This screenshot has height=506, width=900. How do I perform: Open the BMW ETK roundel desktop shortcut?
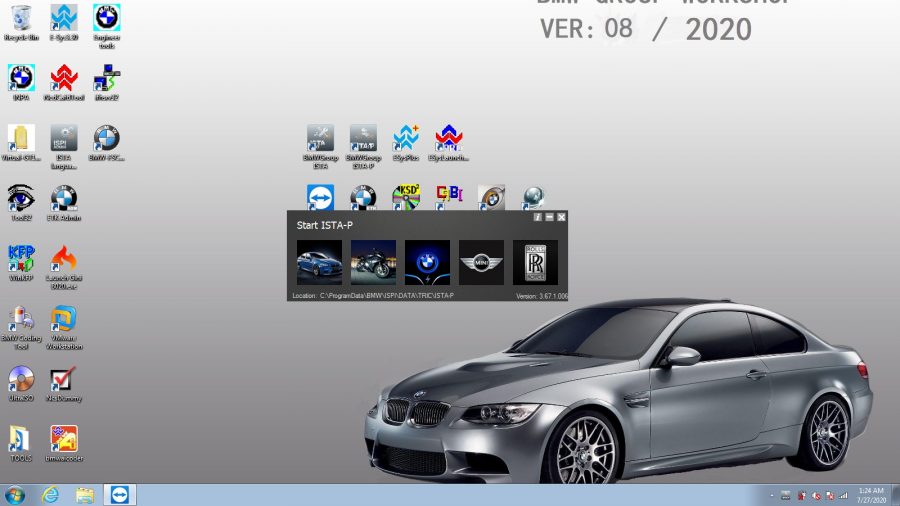point(363,197)
